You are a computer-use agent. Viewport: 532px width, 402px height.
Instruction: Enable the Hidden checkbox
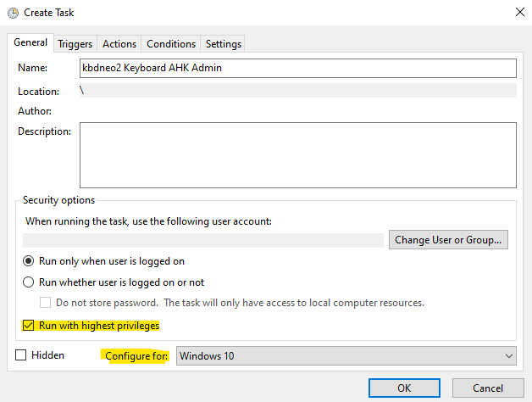click(20, 355)
